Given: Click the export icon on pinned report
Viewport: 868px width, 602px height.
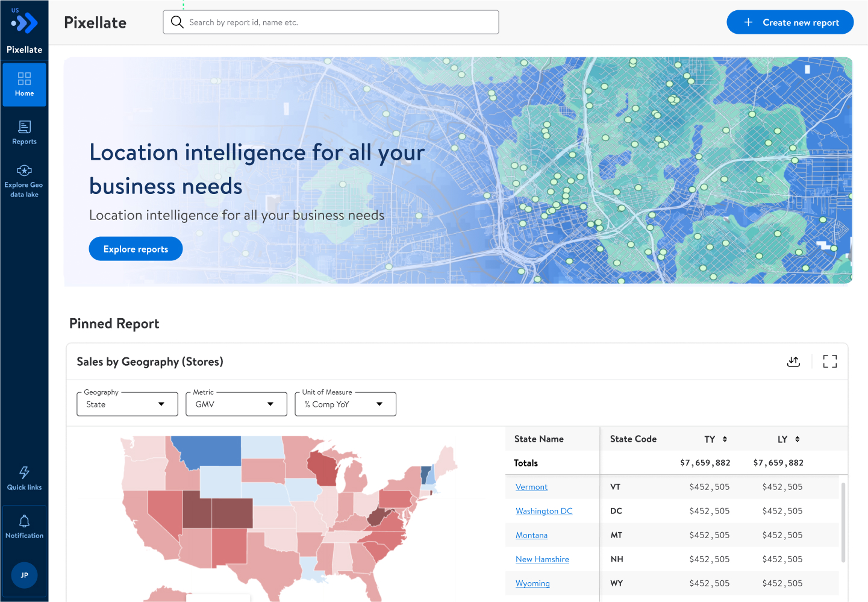Looking at the screenshot, I should point(793,362).
